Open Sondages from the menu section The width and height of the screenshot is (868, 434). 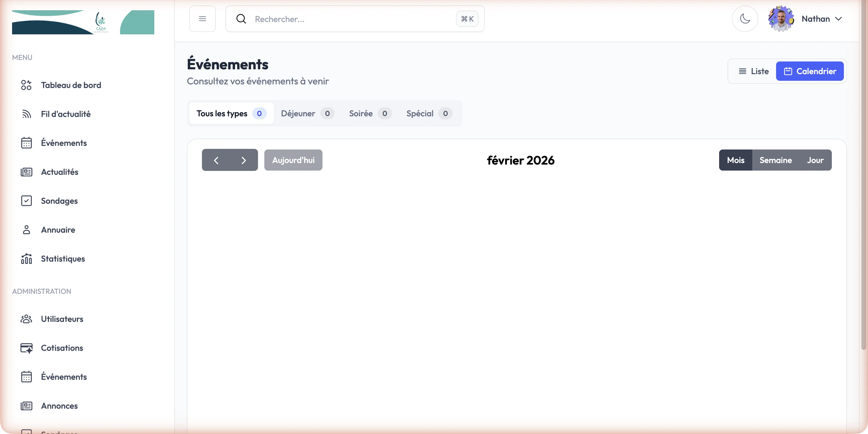coord(59,201)
